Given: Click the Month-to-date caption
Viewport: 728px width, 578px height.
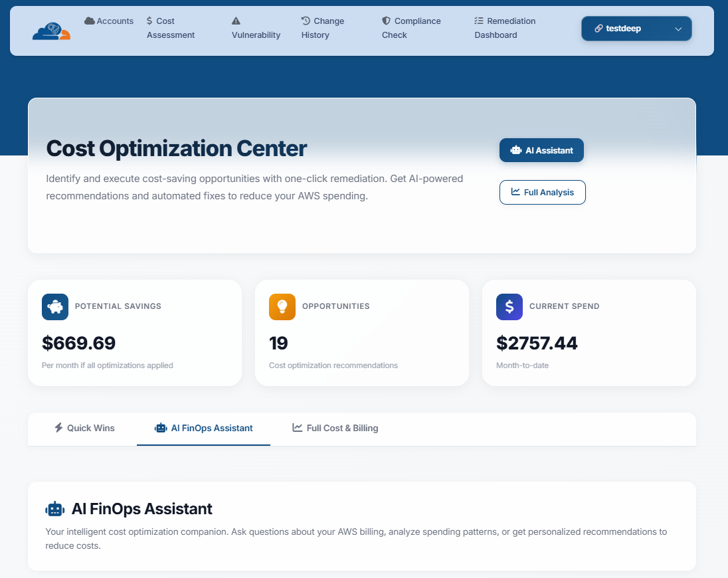Looking at the screenshot, I should [x=522, y=365].
